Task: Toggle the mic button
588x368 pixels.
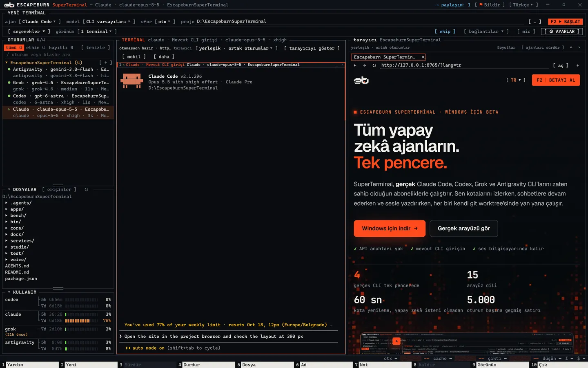Action: pos(526,31)
